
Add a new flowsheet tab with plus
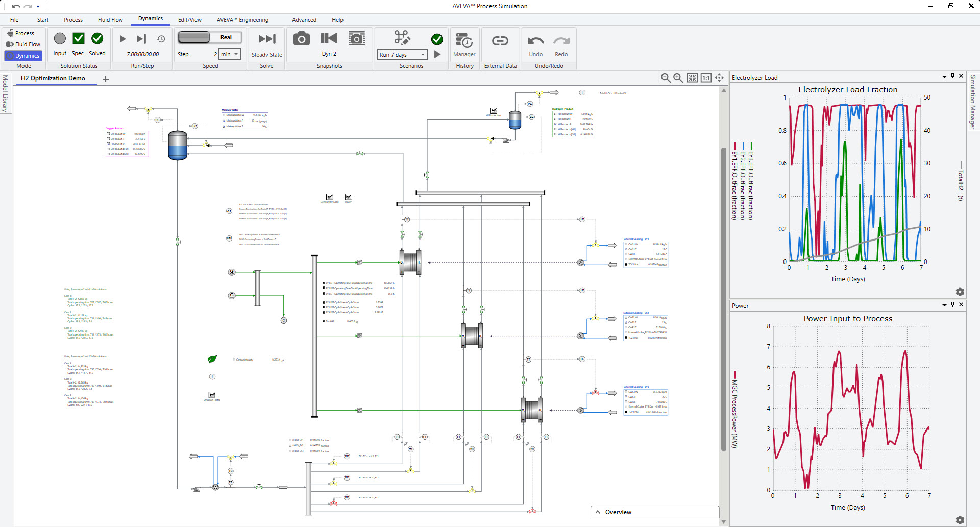click(x=106, y=79)
